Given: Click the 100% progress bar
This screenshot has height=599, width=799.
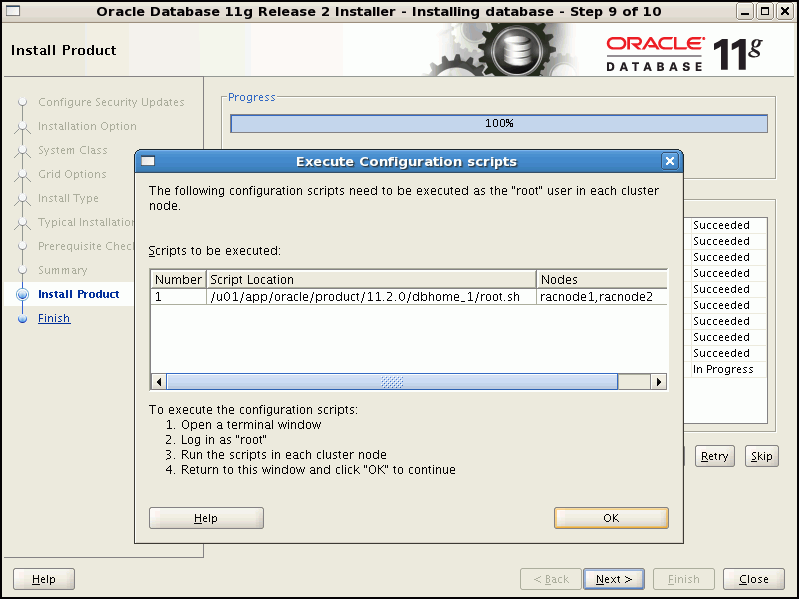Looking at the screenshot, I should point(498,123).
